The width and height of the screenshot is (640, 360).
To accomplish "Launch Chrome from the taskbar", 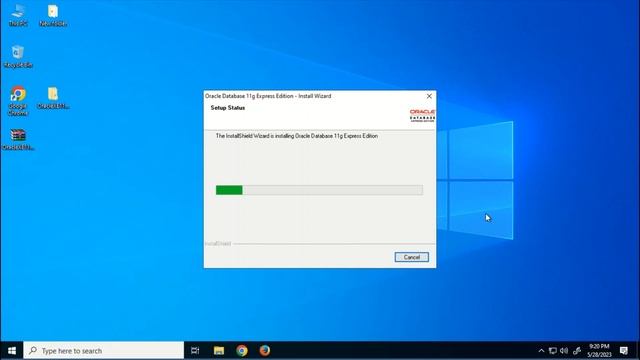I will pos(242,351).
